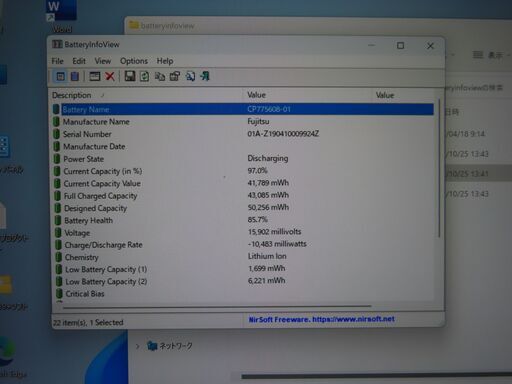Click the red X delete toolbar icon

[x=110, y=76]
